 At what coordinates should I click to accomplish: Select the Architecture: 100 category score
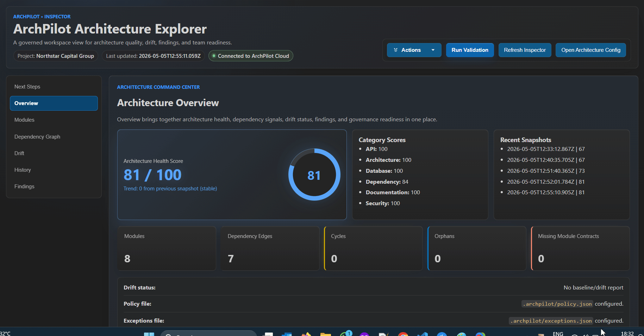(x=388, y=160)
